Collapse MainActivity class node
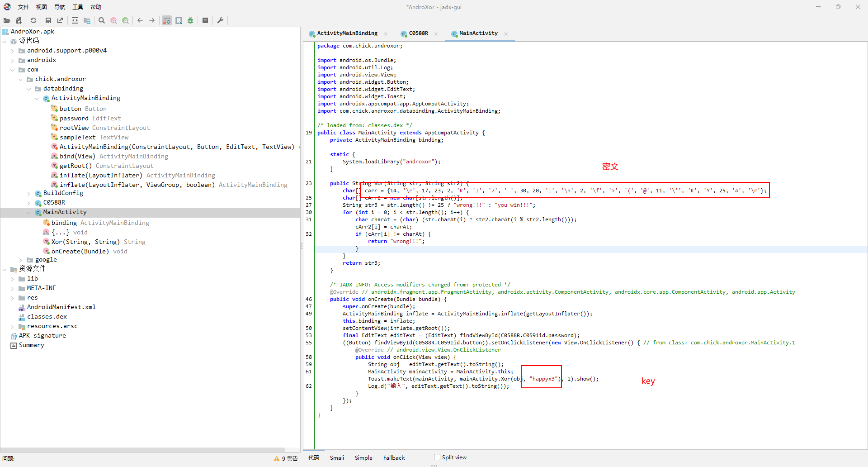868x467 pixels. 29,213
